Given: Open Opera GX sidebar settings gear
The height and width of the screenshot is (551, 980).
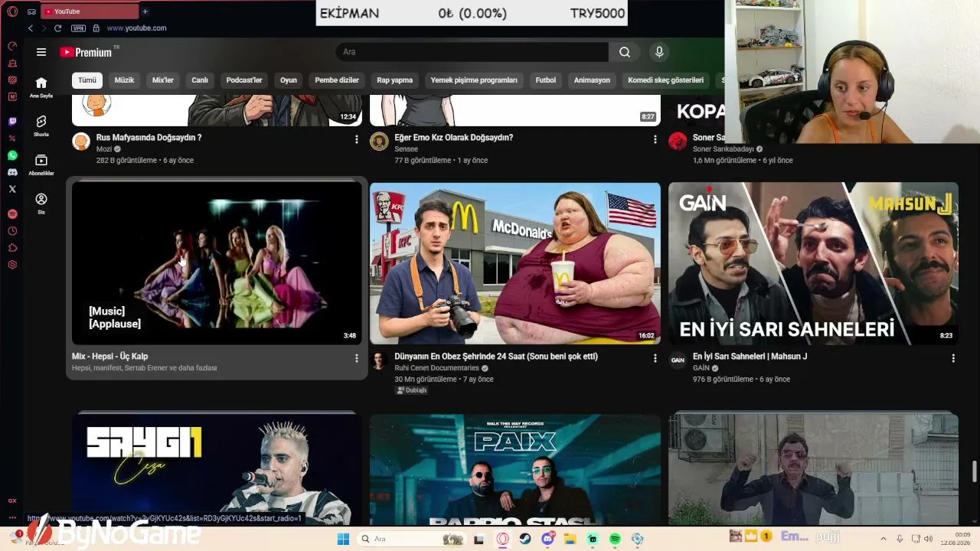Looking at the screenshot, I should click(12, 265).
